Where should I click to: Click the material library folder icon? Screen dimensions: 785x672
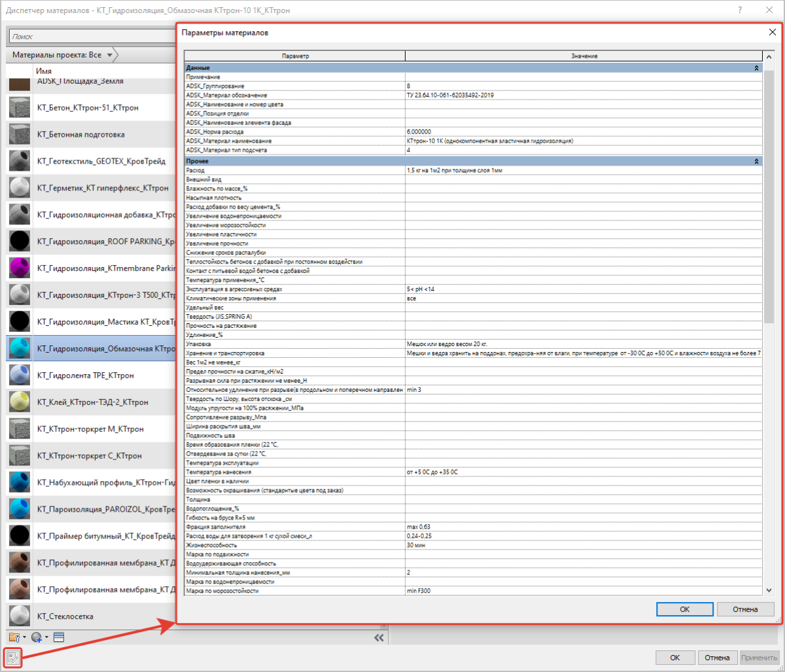14,637
